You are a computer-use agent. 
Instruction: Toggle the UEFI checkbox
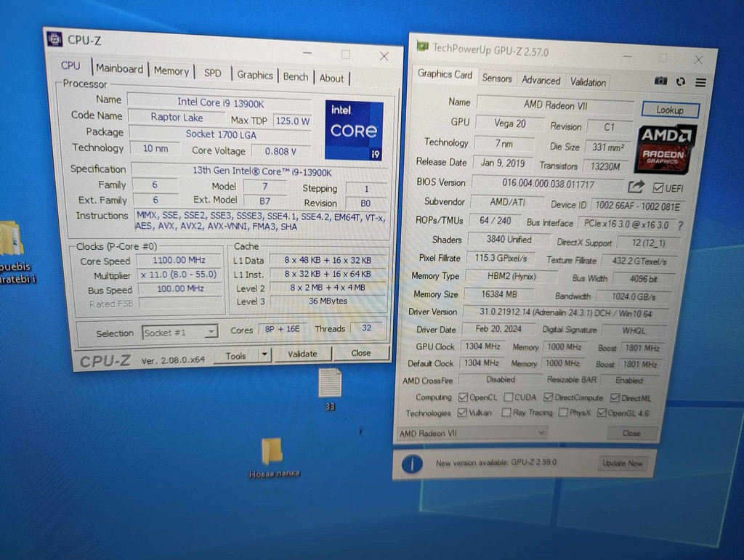(x=658, y=188)
